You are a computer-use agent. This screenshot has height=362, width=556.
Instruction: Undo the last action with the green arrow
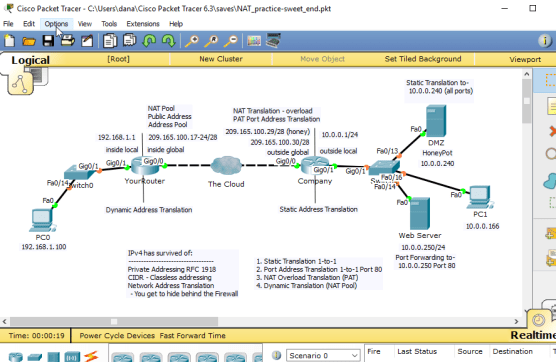(x=149, y=41)
